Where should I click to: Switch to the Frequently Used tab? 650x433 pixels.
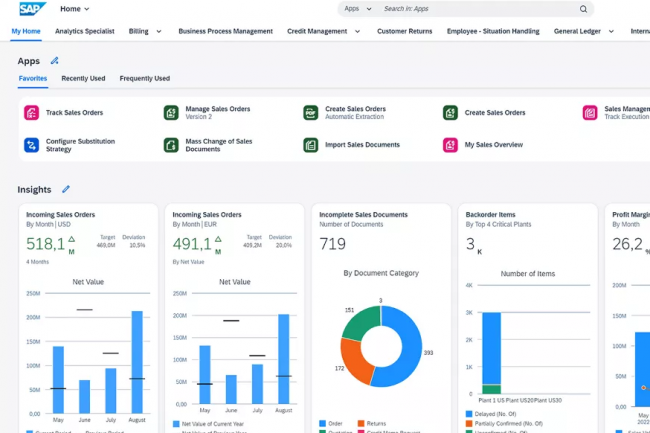click(144, 78)
